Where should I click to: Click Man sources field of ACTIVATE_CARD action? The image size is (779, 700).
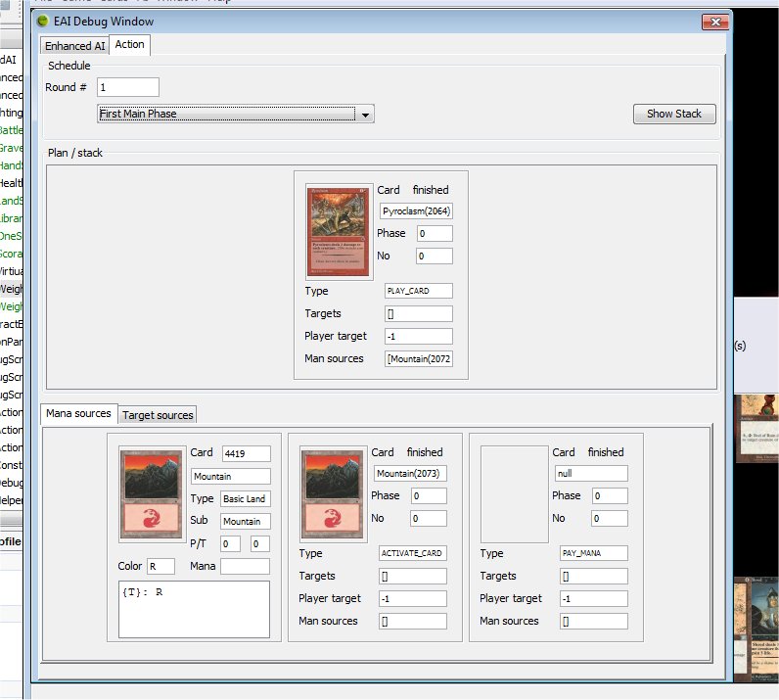coord(412,622)
